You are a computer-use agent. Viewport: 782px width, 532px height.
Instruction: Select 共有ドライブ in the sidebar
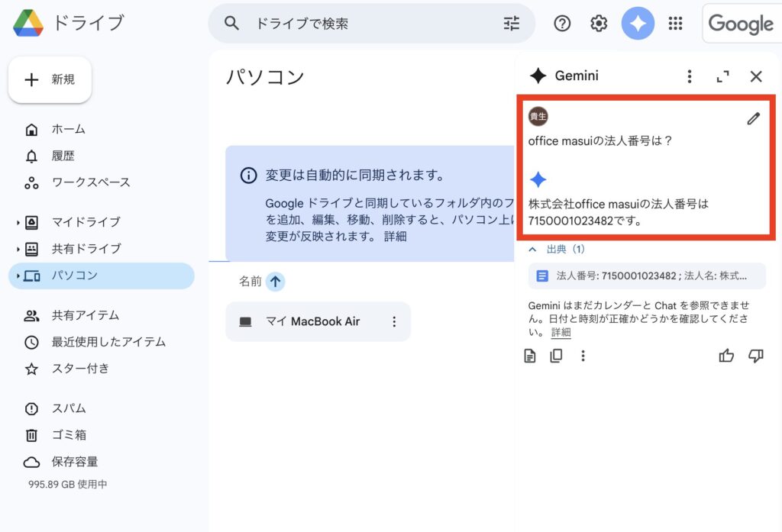coord(86,249)
